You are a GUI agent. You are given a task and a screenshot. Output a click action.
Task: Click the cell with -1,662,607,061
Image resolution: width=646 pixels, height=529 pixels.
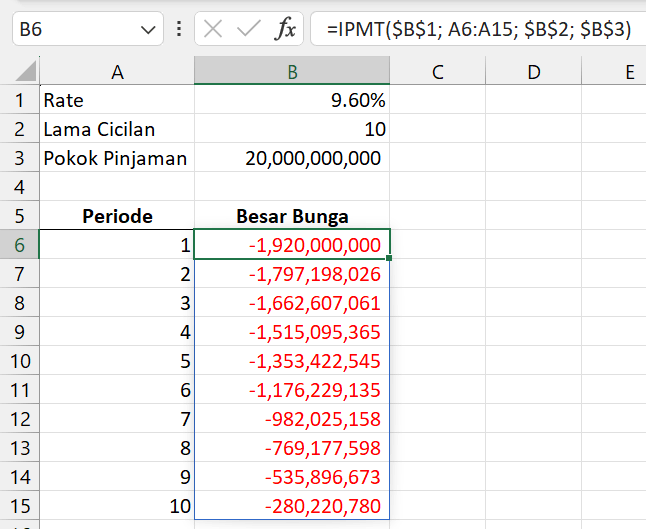tap(292, 303)
